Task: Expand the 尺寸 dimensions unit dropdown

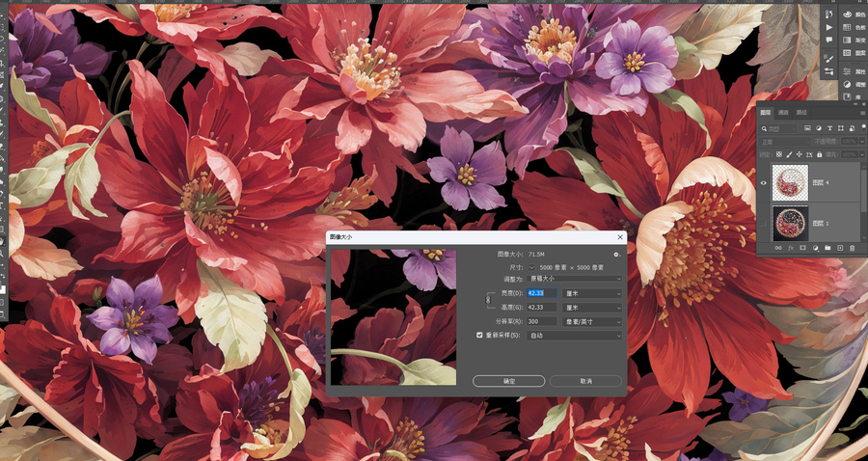Action: pyautogui.click(x=531, y=267)
